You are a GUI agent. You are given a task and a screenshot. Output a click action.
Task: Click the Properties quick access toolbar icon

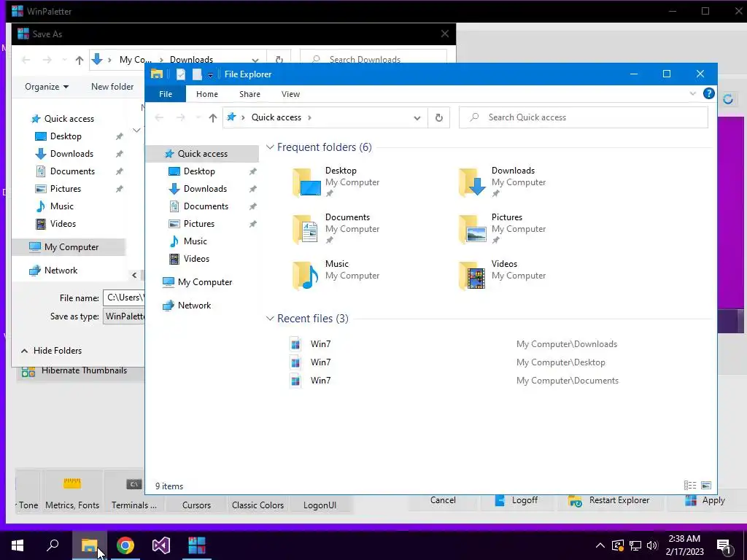181,74
